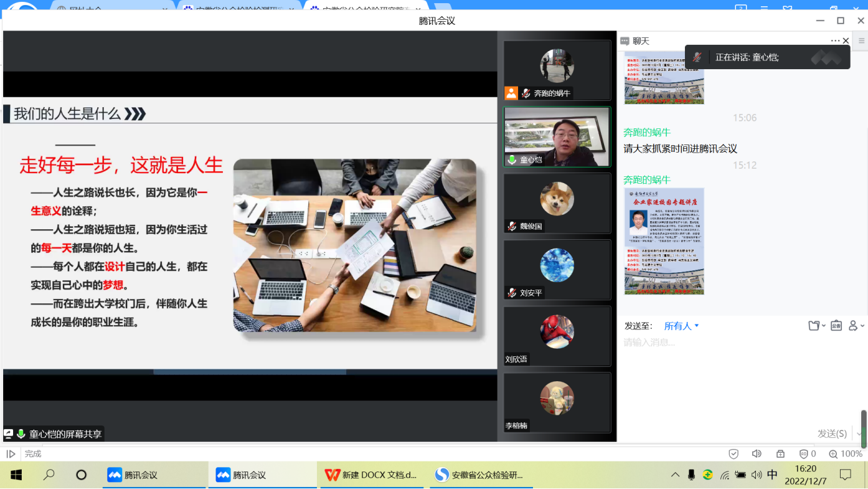Click the host badge icon on 奔跑的蜗牛
Screen dimensions: 868x489
point(511,93)
